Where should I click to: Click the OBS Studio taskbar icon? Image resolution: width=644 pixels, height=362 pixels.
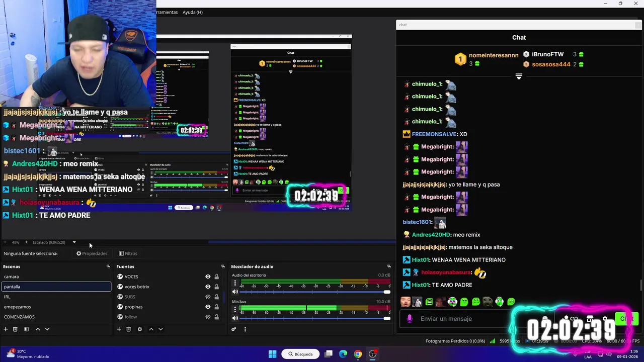click(x=372, y=354)
